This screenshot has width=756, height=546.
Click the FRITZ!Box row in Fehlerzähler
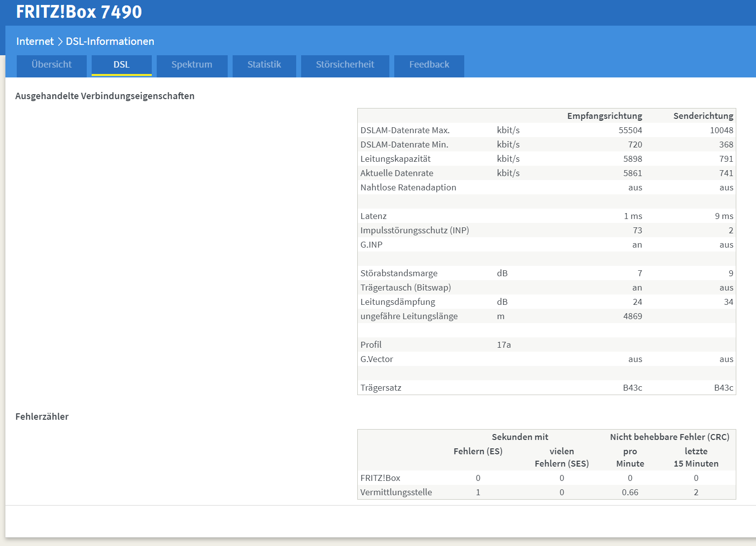tap(547, 478)
